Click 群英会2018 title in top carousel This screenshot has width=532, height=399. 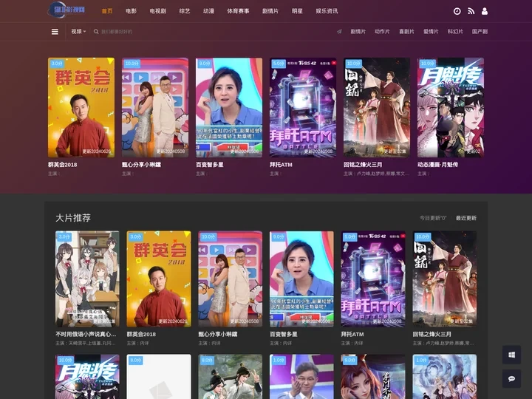[62, 165]
